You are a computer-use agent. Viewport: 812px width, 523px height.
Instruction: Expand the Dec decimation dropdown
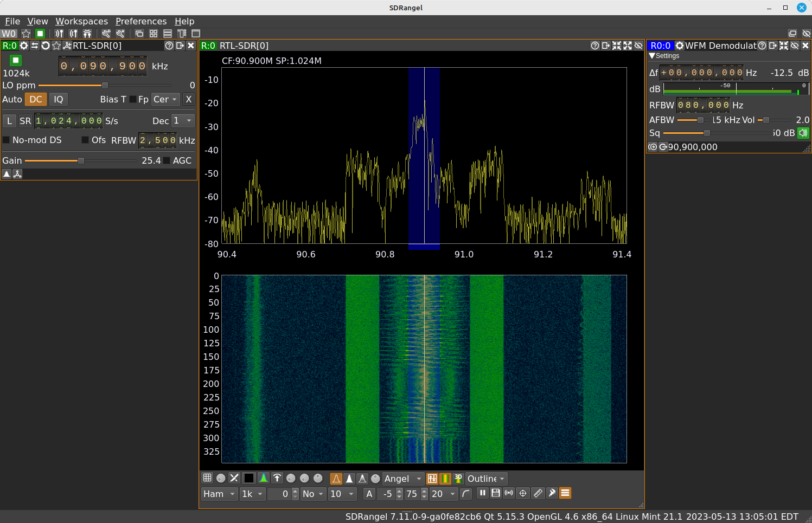tap(183, 121)
